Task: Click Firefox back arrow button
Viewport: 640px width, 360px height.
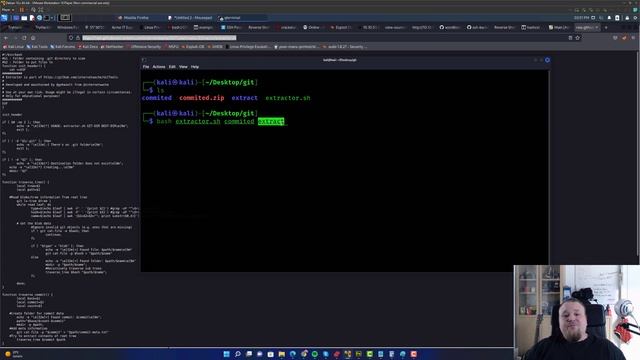Action: coord(6,38)
